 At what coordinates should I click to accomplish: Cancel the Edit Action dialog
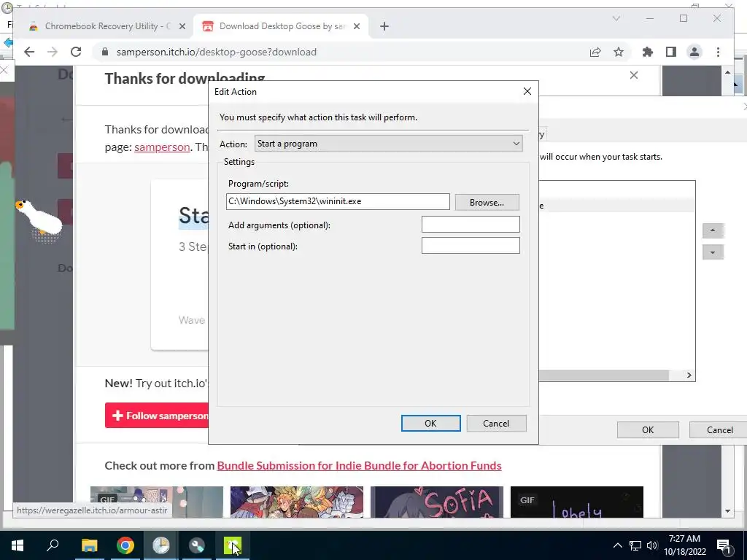point(496,424)
